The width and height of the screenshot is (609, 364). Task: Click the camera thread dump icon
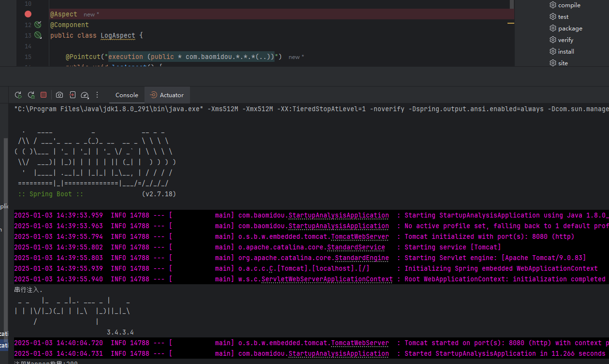[59, 95]
